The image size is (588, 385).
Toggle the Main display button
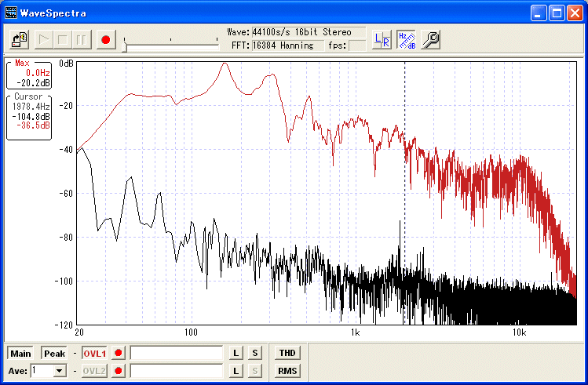click(21, 354)
